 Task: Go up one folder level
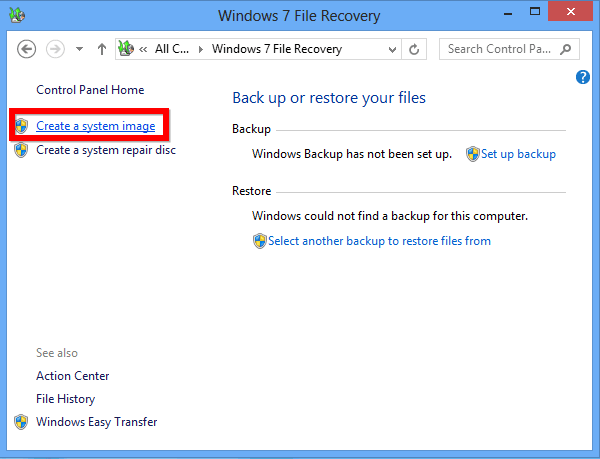click(x=101, y=49)
